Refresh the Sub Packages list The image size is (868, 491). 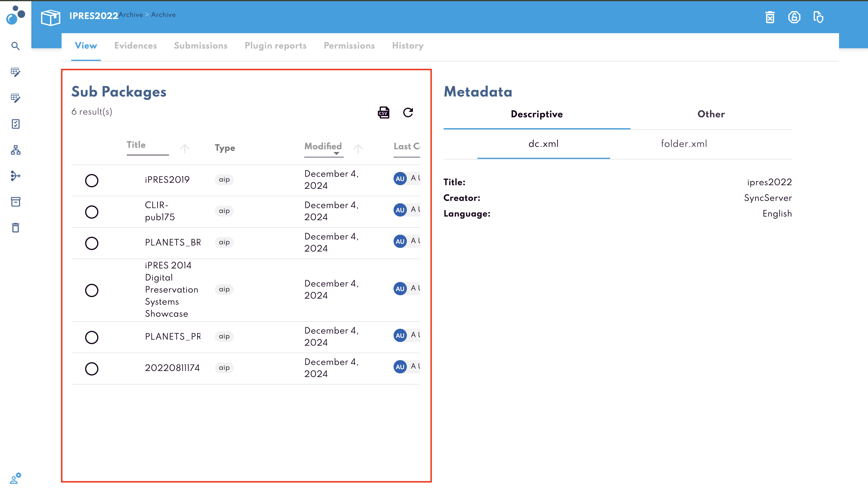[x=408, y=112]
